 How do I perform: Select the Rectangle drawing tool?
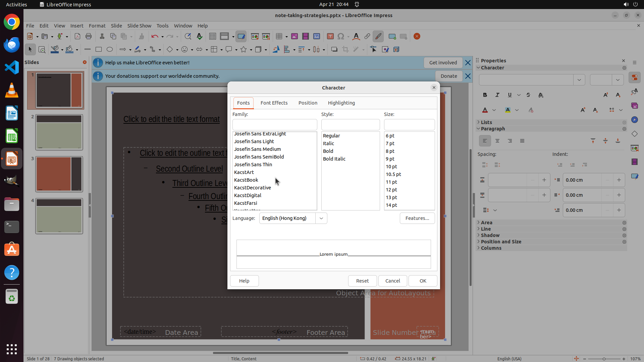tap(98, 50)
